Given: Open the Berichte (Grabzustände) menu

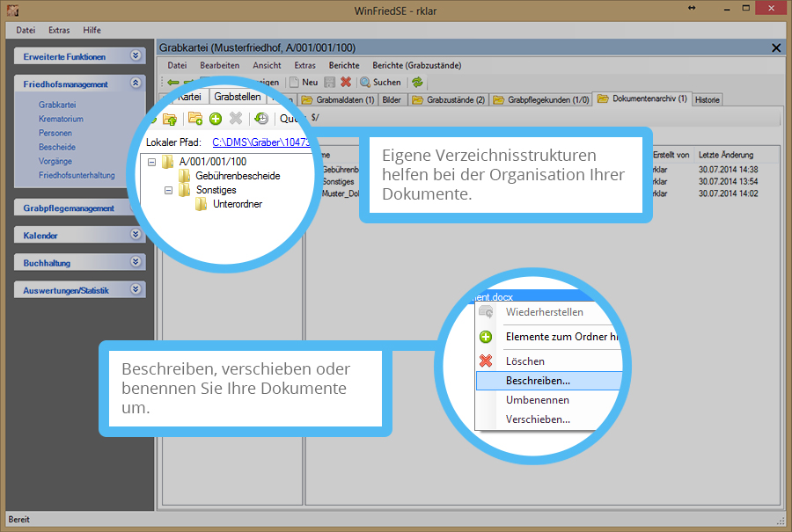Looking at the screenshot, I should point(416,65).
